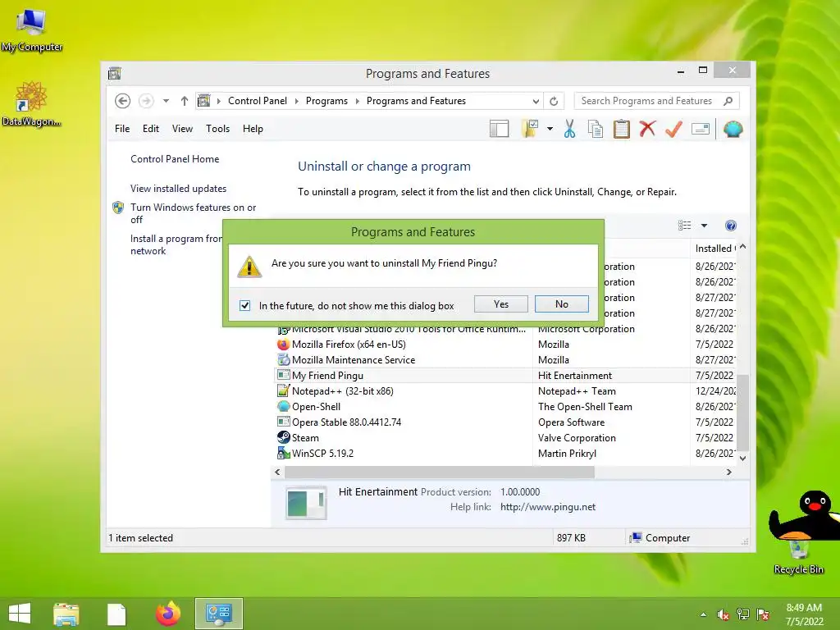Image resolution: width=840 pixels, height=630 pixels.
Task: Open File Explorer from the taskbar
Action: (66, 614)
